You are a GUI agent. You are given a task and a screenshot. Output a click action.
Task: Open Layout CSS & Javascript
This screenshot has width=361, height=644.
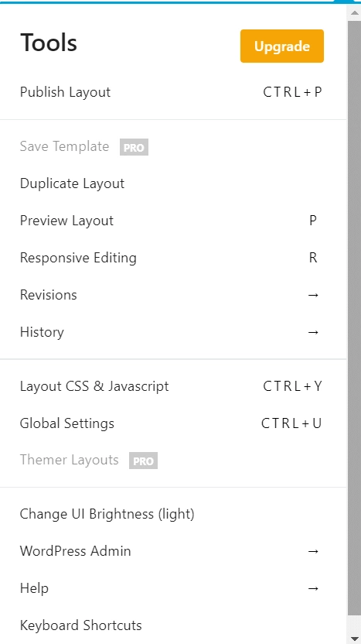click(x=173, y=386)
